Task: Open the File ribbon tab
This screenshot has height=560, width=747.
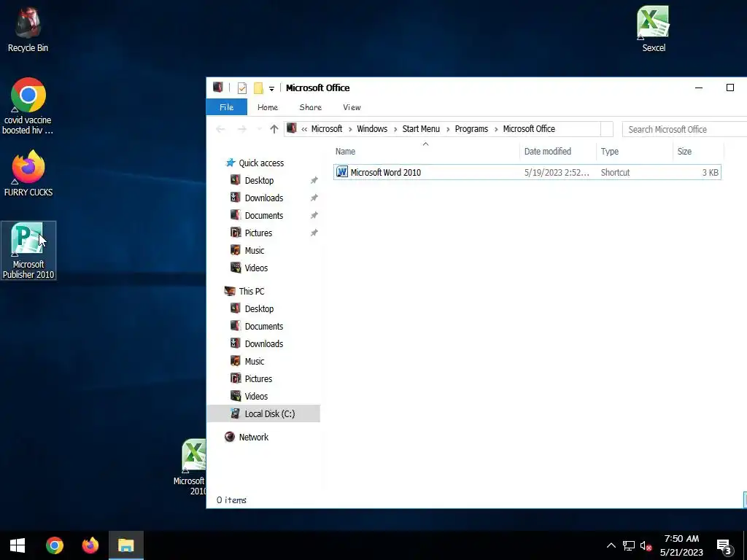Action: [226, 107]
